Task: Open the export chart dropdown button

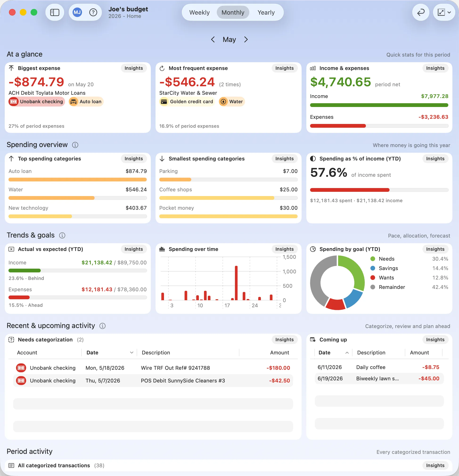Action: tap(444, 12)
